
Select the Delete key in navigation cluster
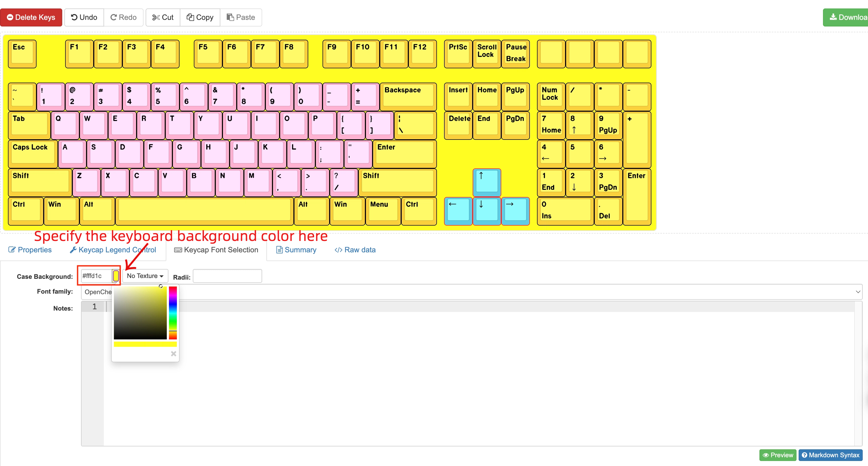pos(458,125)
